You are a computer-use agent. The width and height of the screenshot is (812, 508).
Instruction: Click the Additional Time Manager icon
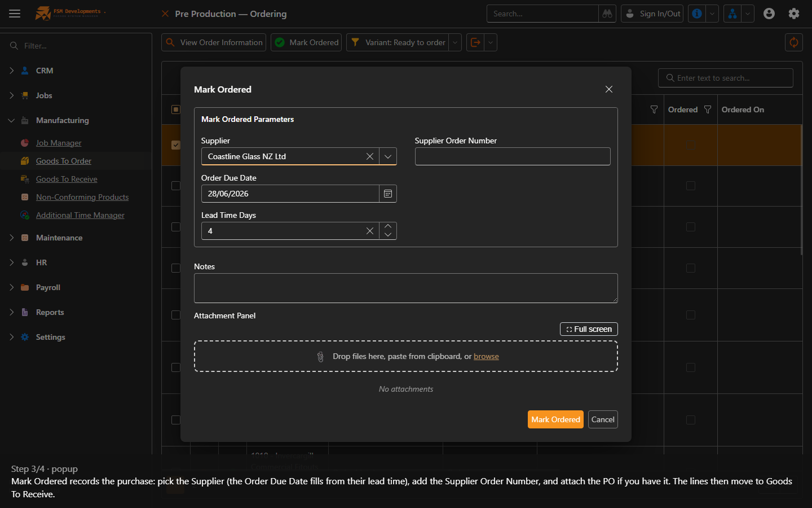pos(25,215)
